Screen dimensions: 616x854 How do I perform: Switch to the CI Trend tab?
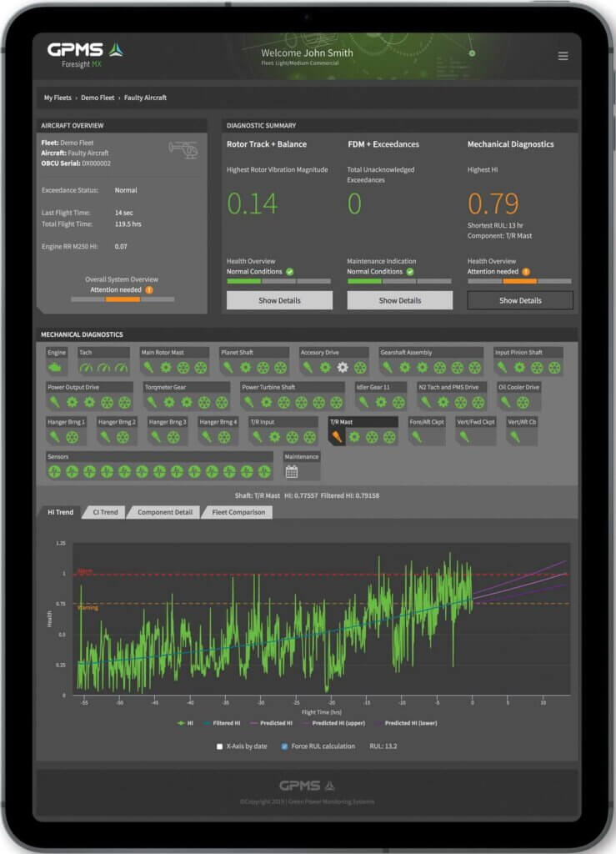[105, 512]
